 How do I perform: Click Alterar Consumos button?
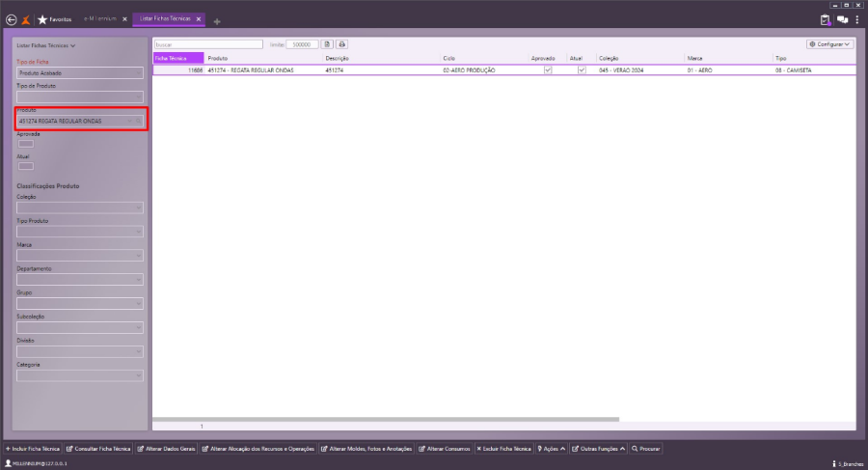[445, 449]
